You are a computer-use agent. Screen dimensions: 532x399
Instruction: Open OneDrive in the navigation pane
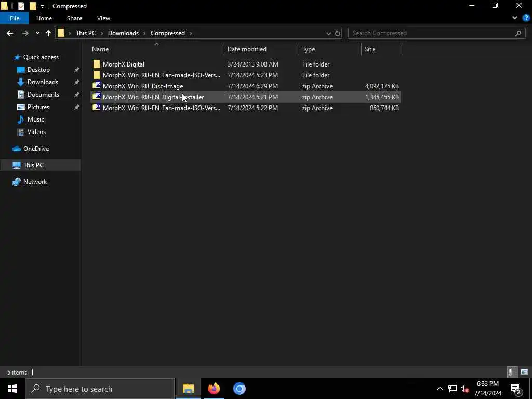(36, 149)
